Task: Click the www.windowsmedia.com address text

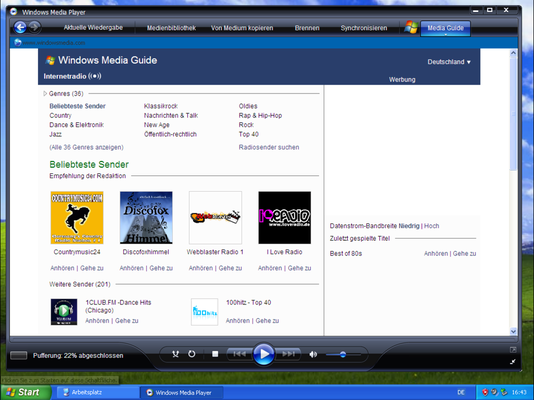Action: click(x=54, y=43)
